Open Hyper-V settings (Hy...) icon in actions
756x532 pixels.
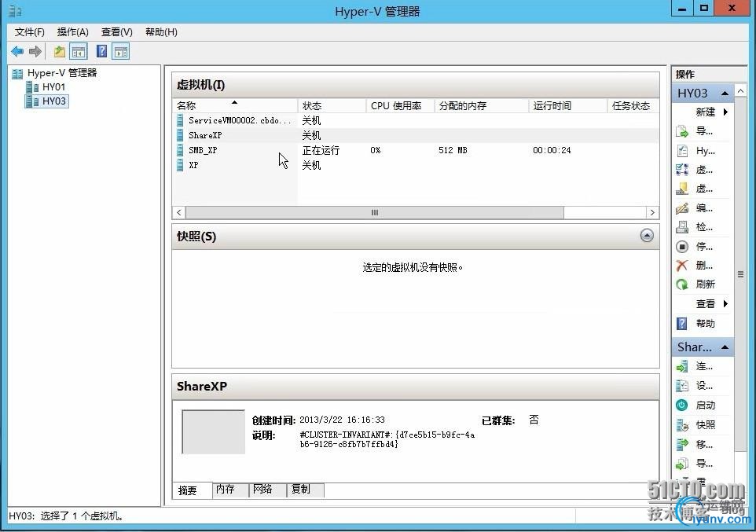click(682, 151)
